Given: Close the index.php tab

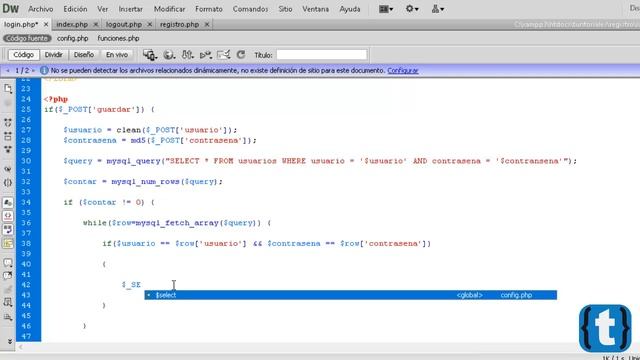Looking at the screenshot, I should [x=96, y=24].
